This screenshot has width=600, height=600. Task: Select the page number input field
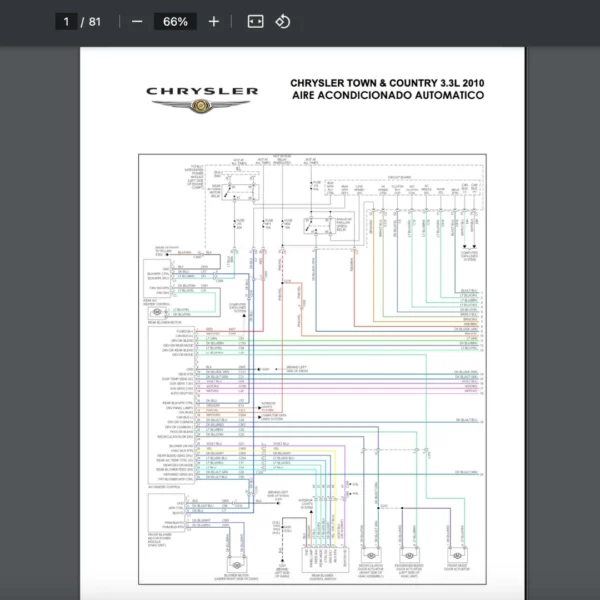pyautogui.click(x=66, y=21)
